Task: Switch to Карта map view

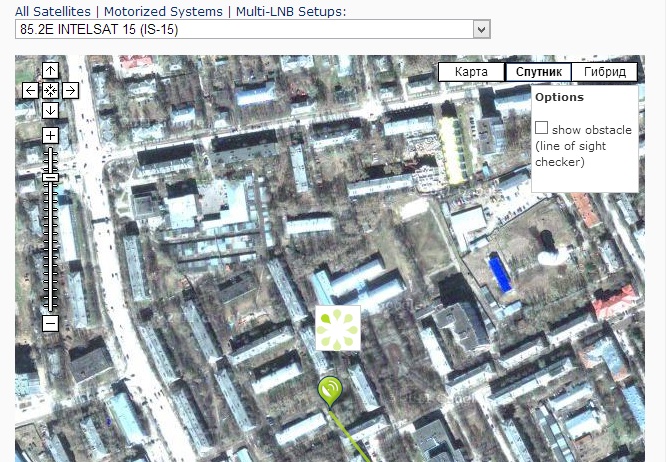Action: 471,72
